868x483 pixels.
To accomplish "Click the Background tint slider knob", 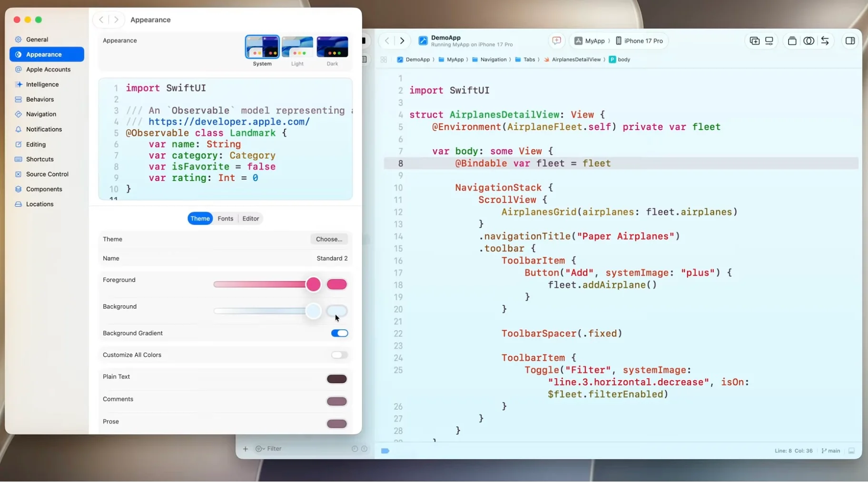I will click(x=313, y=312).
